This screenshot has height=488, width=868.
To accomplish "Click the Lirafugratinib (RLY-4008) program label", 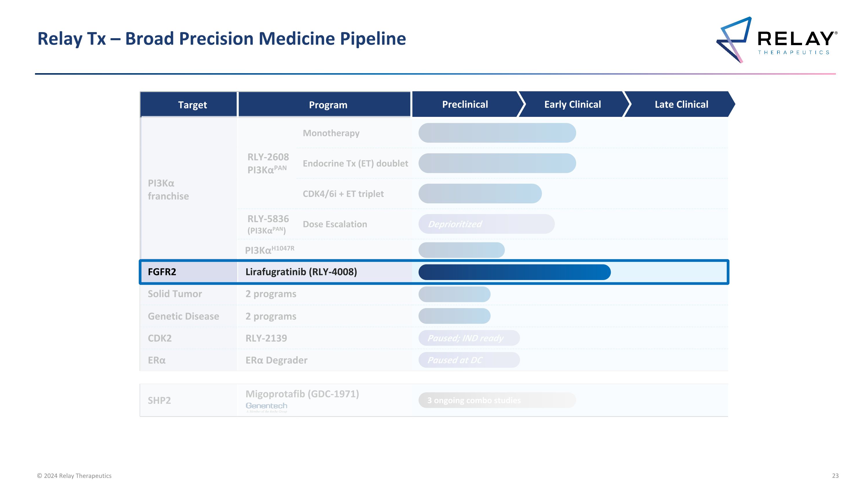I will click(301, 272).
